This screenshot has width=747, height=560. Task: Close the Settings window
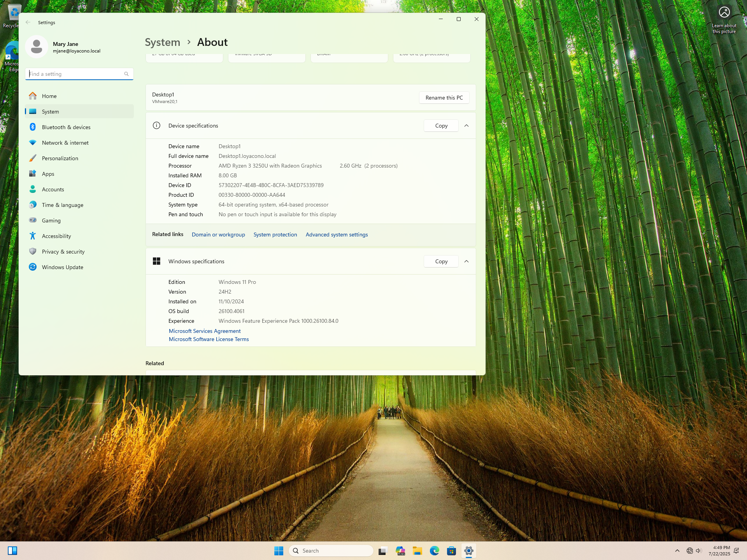477,19
